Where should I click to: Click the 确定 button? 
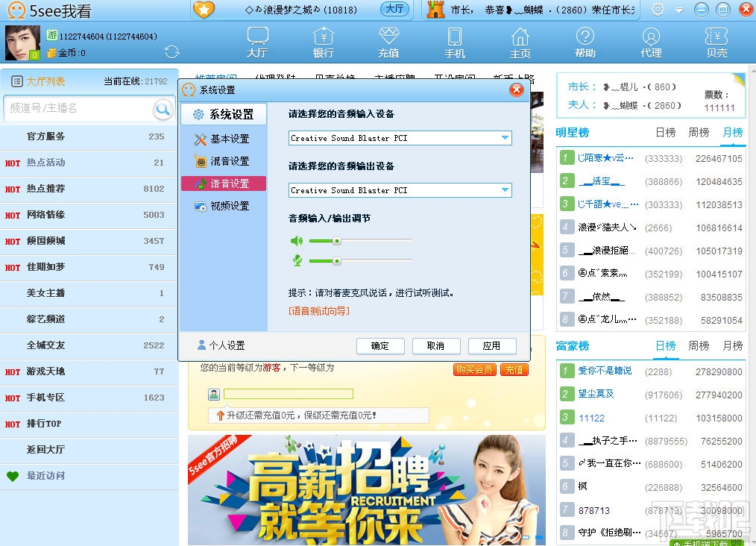[380, 346]
